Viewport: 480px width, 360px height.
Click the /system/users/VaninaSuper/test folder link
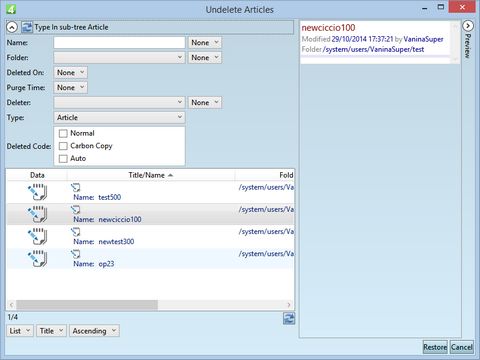coord(373,49)
